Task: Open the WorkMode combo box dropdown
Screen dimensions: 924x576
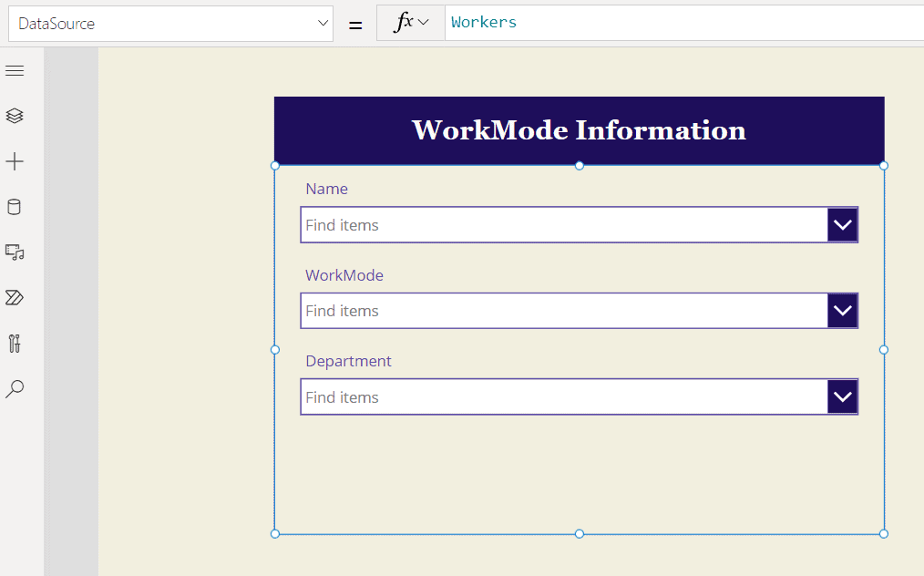Action: 842,310
